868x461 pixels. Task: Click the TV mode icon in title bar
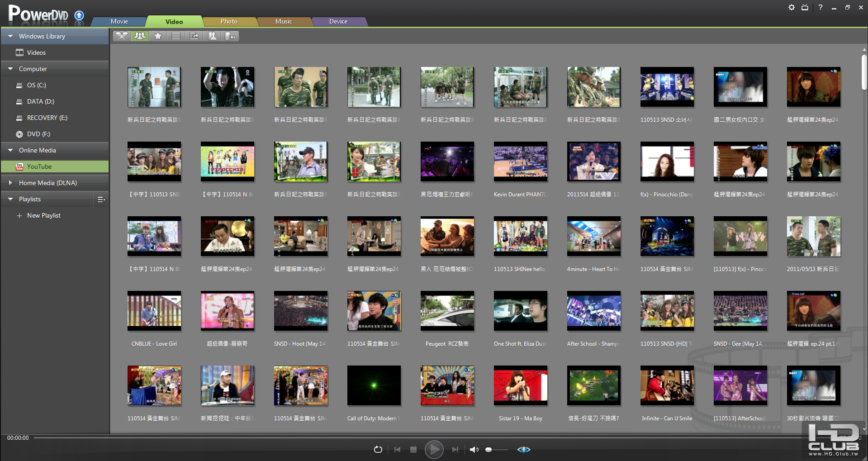pos(805,7)
